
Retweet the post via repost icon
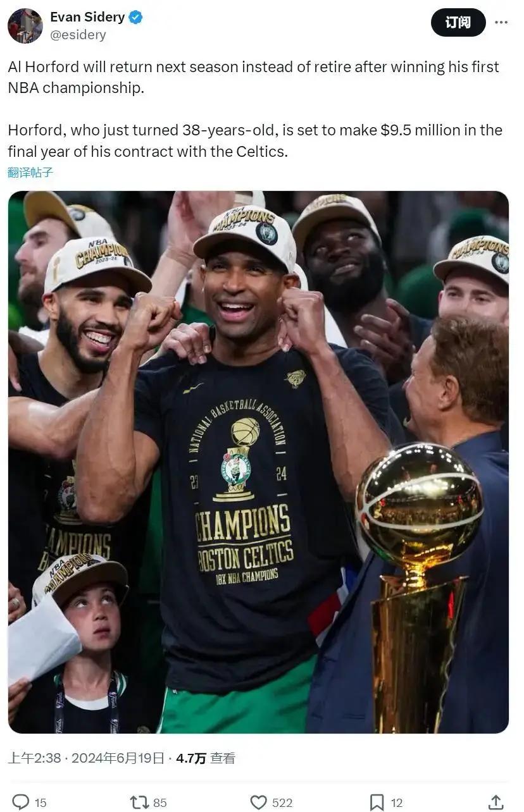(139, 802)
